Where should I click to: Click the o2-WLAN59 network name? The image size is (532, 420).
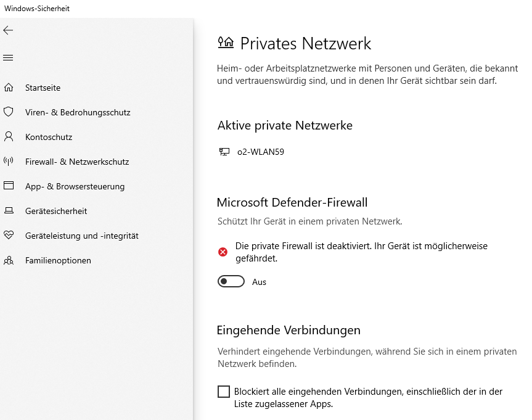click(261, 152)
